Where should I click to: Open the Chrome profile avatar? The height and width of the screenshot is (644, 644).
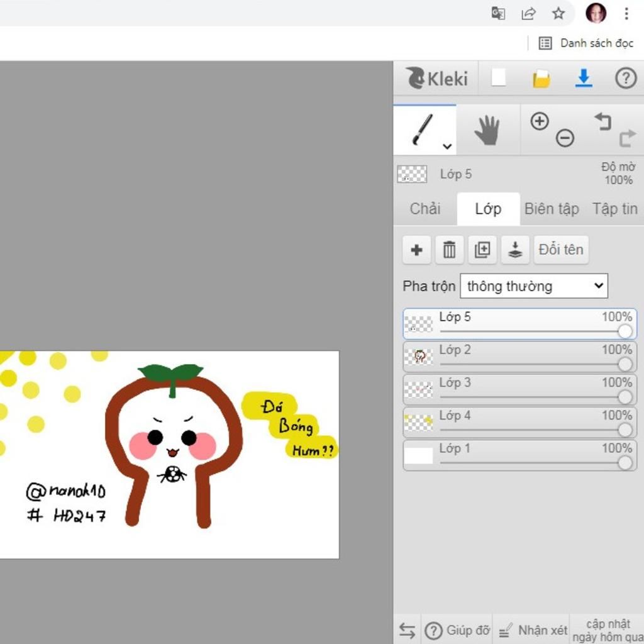click(x=596, y=13)
